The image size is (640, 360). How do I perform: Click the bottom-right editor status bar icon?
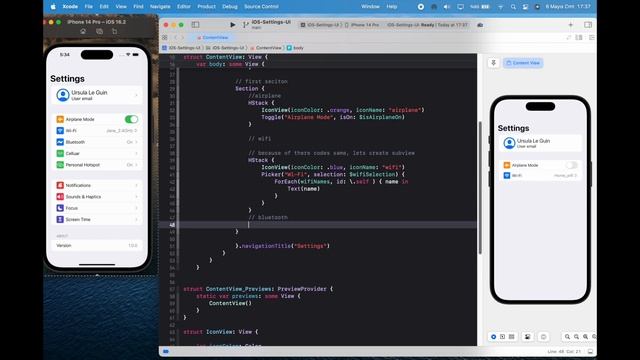coord(590,351)
